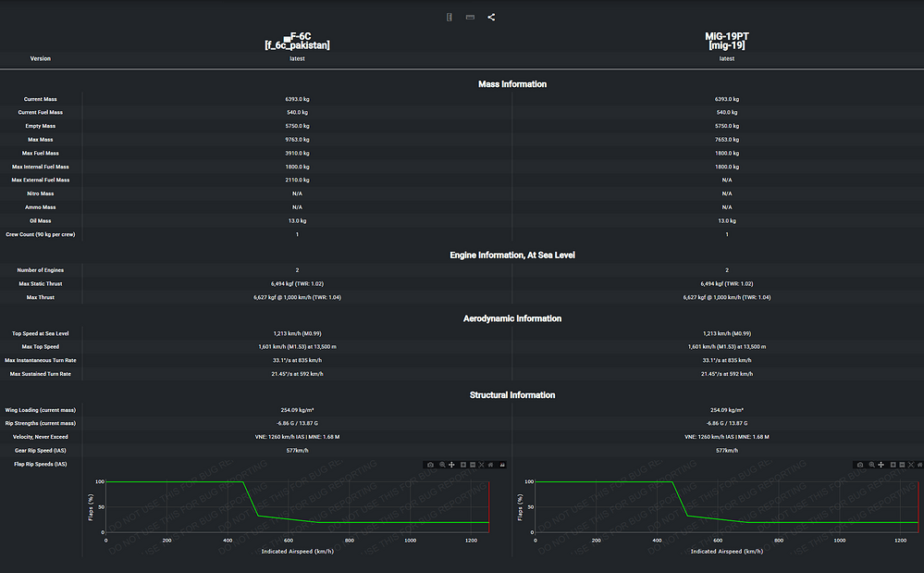Click the 'Version' row label
This screenshot has width=924, height=573.
pos(40,58)
